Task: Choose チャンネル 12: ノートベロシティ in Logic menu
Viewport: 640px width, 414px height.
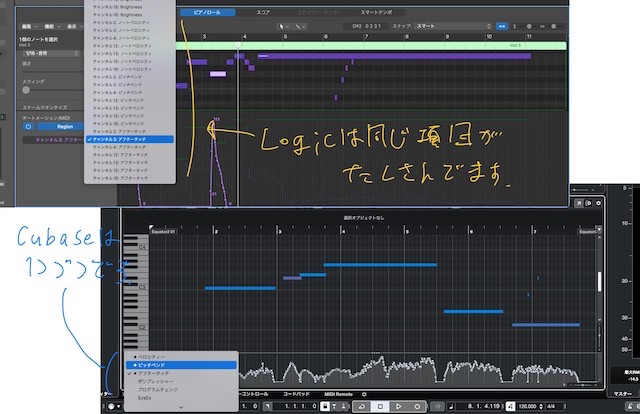Action: [130, 46]
